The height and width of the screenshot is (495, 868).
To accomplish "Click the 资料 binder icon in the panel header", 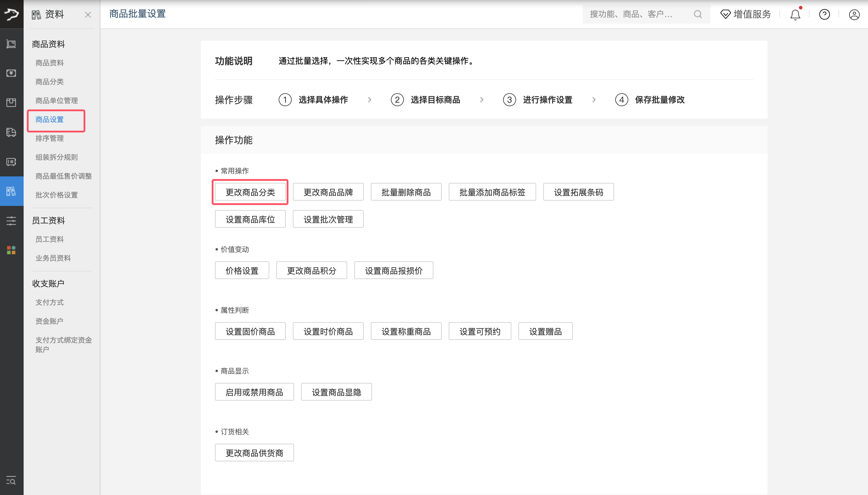I will pyautogui.click(x=36, y=15).
